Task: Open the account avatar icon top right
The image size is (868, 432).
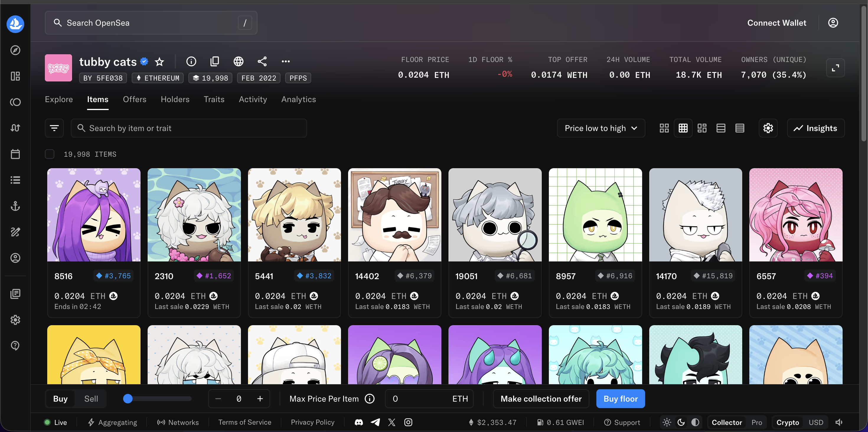Action: 833,23
